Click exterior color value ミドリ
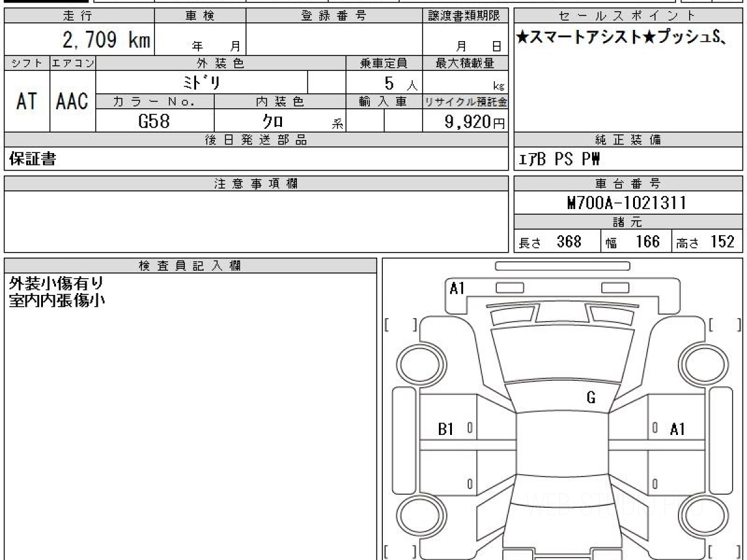 [203, 82]
